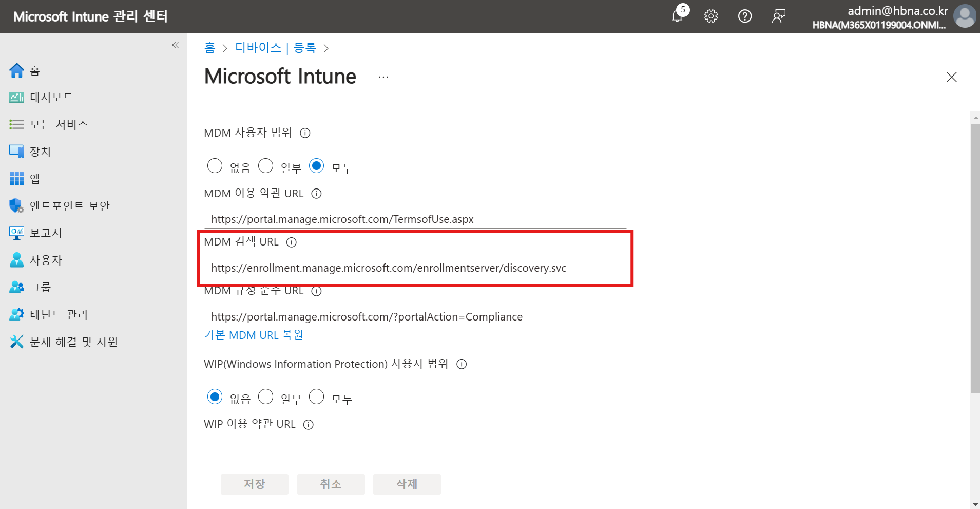Select 없음 for MDM user scope
This screenshot has width=980, height=509.
[215, 166]
